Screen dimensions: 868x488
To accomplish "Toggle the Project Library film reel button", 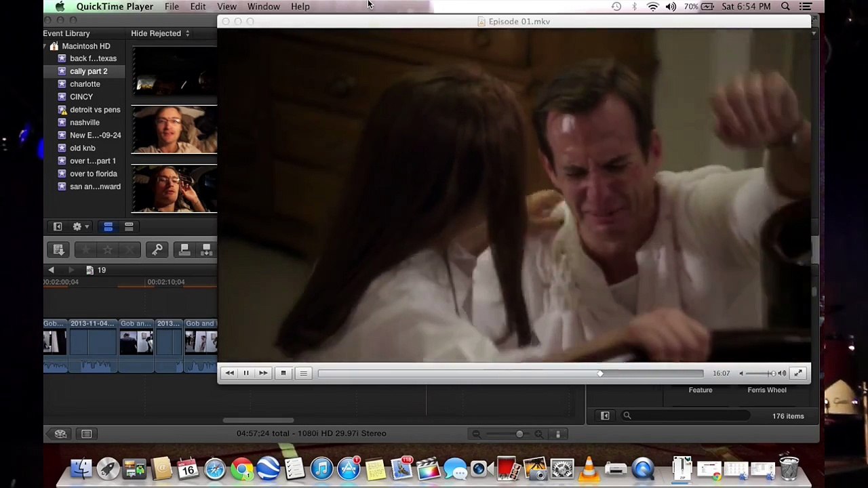I will (x=60, y=434).
